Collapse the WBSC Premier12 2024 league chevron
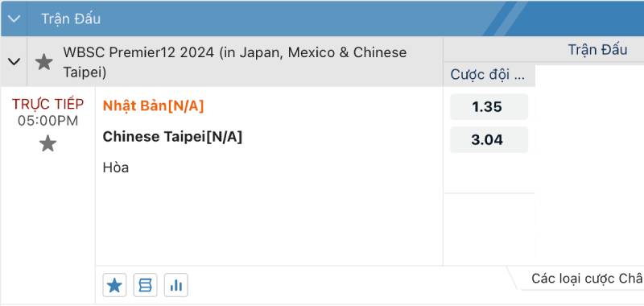Screen dimensions: 644x306 click(14, 62)
